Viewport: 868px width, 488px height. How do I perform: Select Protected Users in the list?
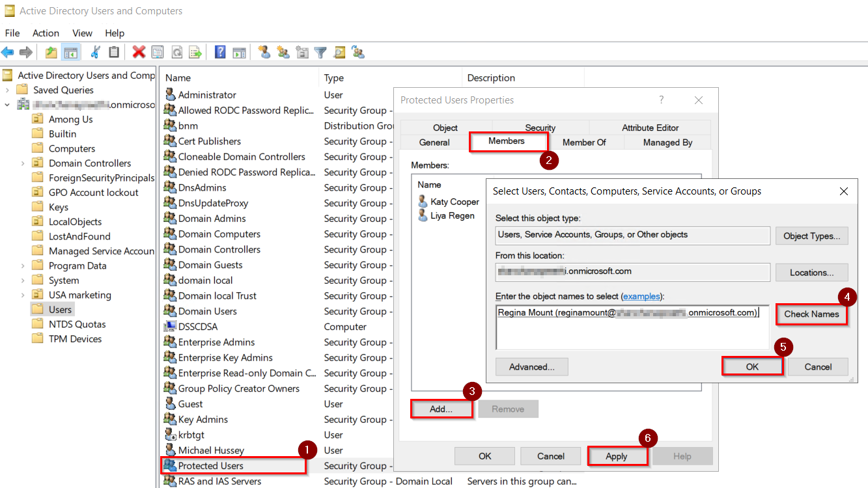tap(210, 466)
